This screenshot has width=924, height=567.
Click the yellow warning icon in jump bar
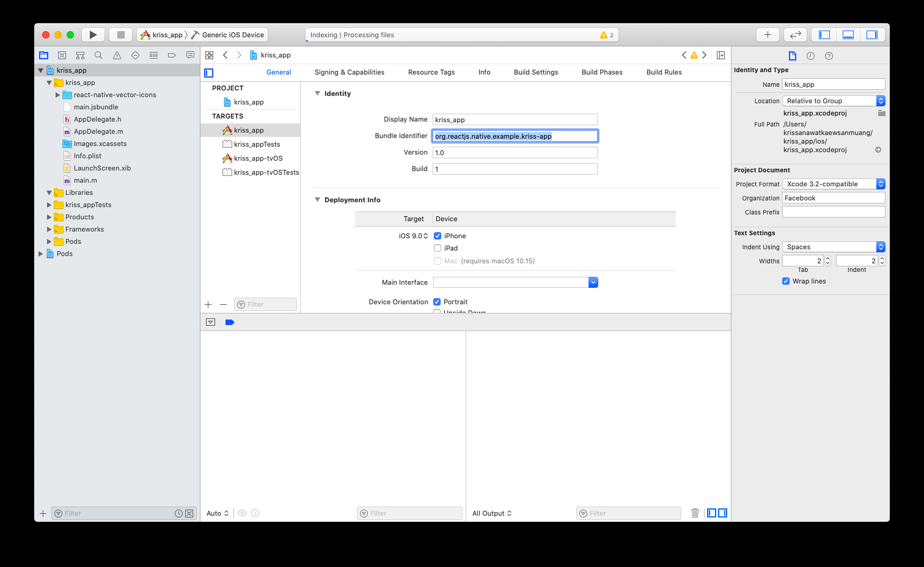[694, 55]
